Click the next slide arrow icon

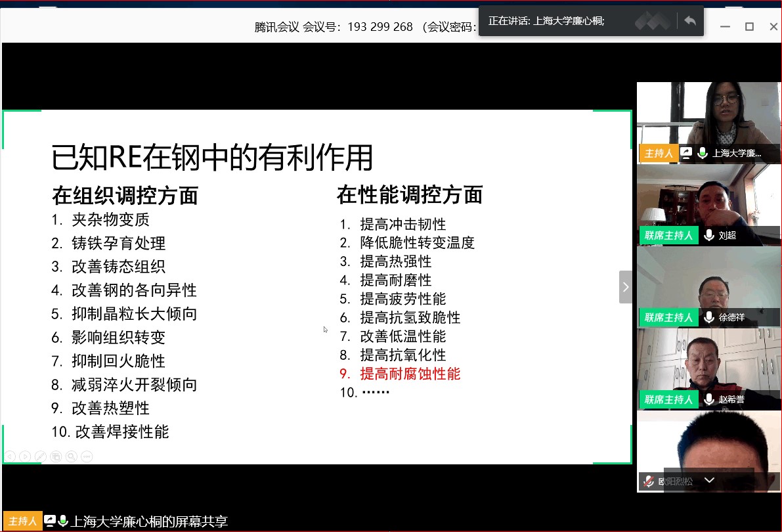pos(25,456)
